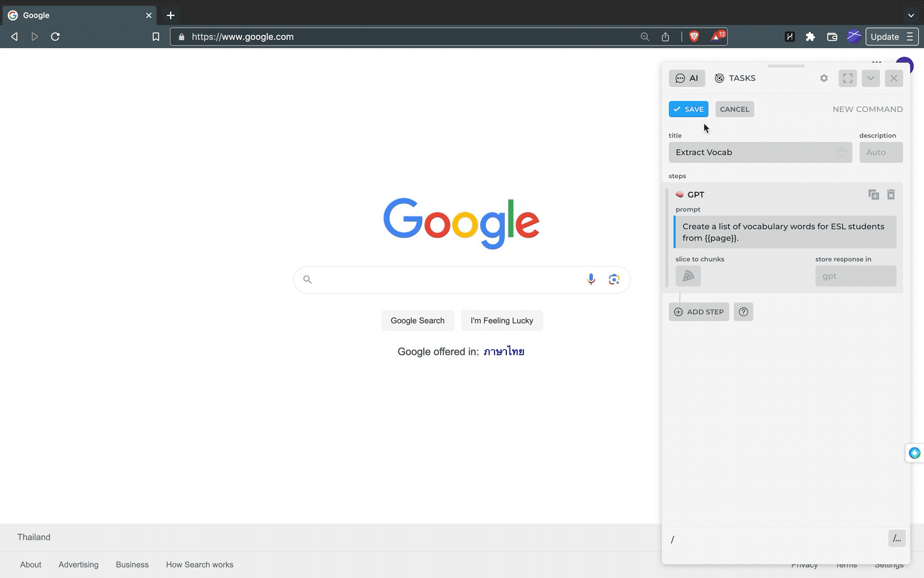Go back using browser back arrow
This screenshot has width=924, height=578.
pos(14,37)
